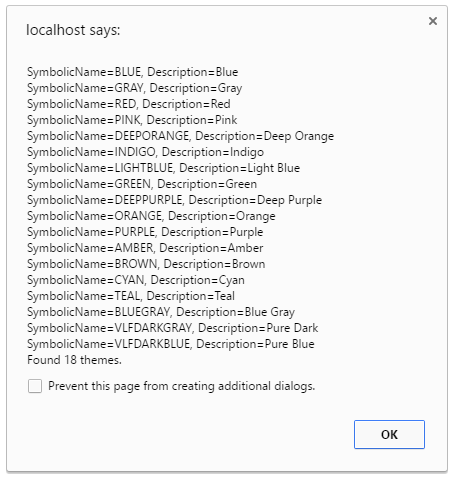Image resolution: width=452 pixels, height=481 pixels.
Task: Click the SymbolicName=PINK text line
Action: tap(132, 120)
